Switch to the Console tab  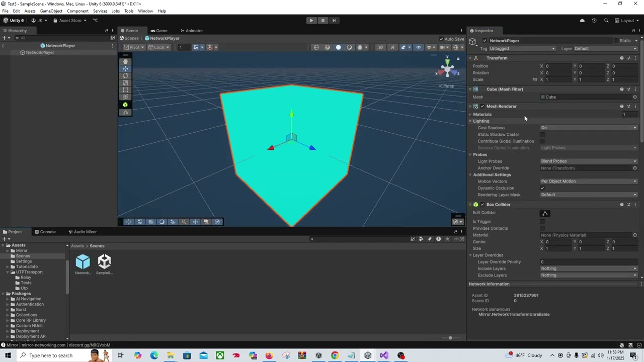tap(45, 232)
